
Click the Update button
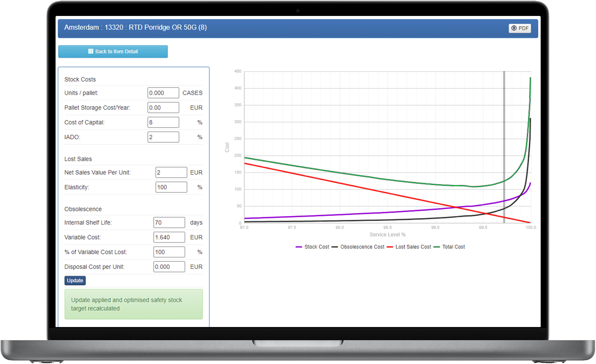coord(75,280)
